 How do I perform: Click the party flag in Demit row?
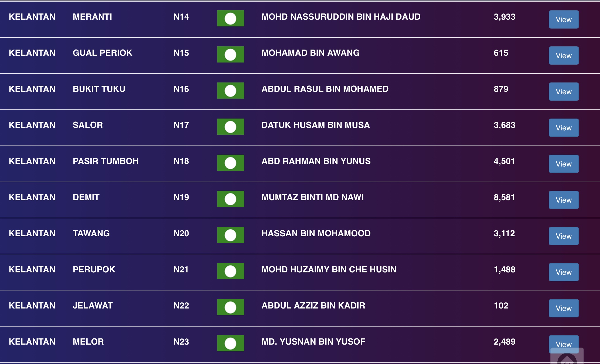tap(230, 199)
